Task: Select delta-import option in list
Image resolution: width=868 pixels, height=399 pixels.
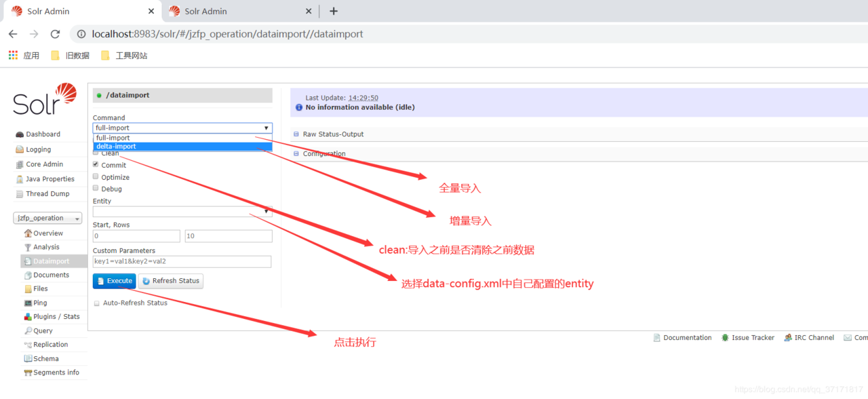Action: click(x=182, y=146)
